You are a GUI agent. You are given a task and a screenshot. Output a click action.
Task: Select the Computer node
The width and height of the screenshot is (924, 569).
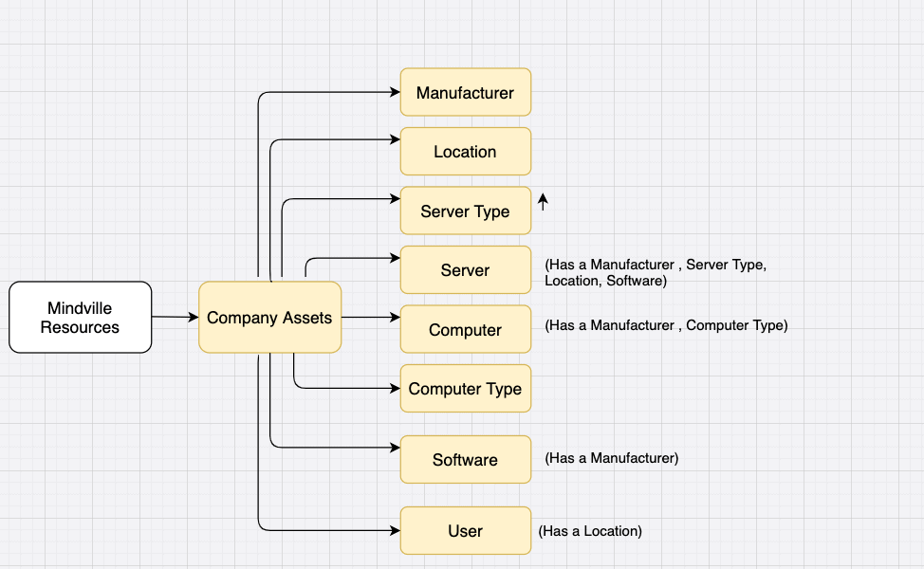(465, 329)
